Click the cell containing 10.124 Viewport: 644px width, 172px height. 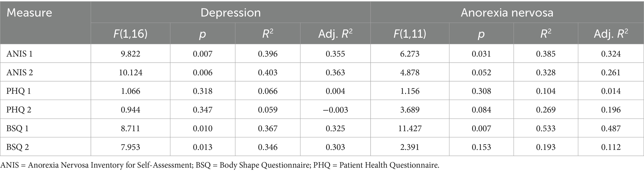[130, 73]
